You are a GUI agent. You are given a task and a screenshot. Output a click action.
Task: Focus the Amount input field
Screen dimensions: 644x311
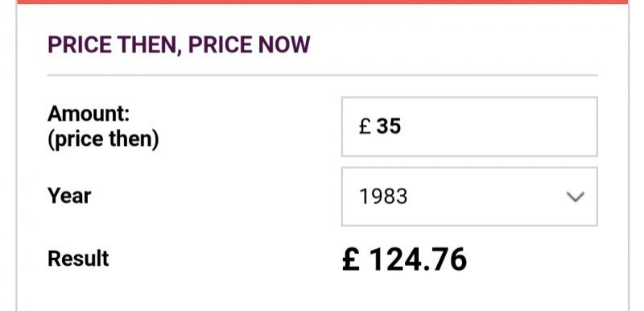pyautogui.click(x=469, y=126)
